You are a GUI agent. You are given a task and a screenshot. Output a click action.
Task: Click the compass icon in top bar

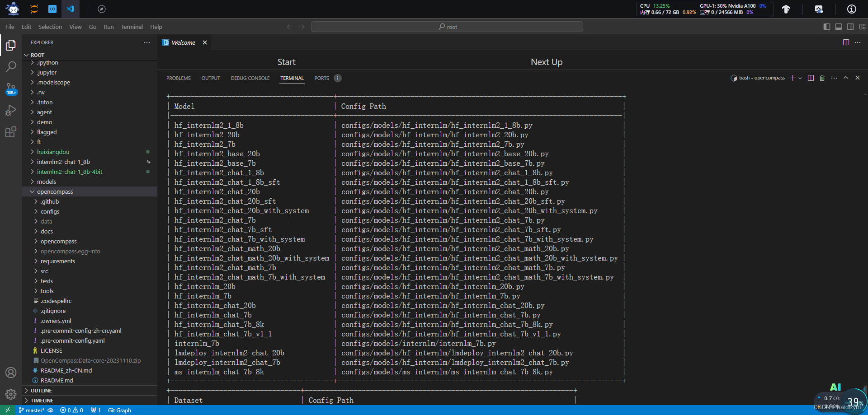tap(102, 9)
